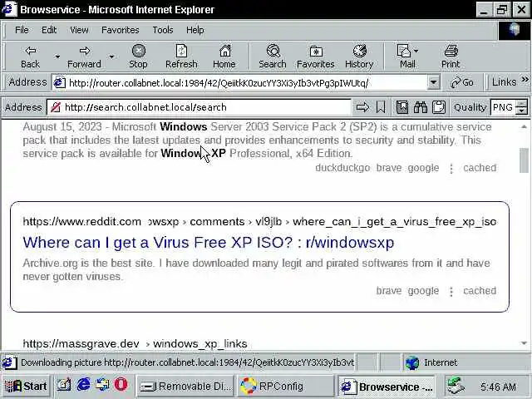Click the search.collabnet.local address field
Screen dimensions: 532x399
206,107
